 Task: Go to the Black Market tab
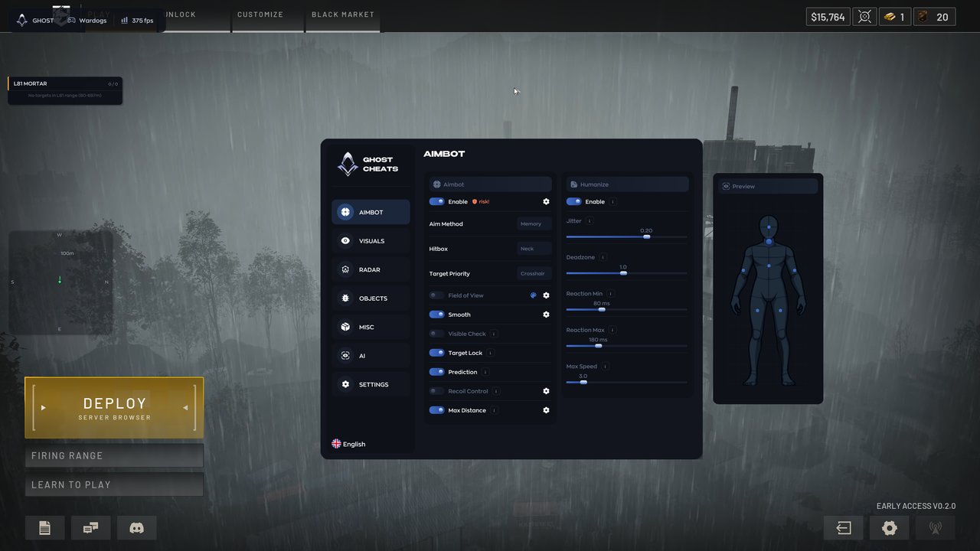(x=343, y=16)
